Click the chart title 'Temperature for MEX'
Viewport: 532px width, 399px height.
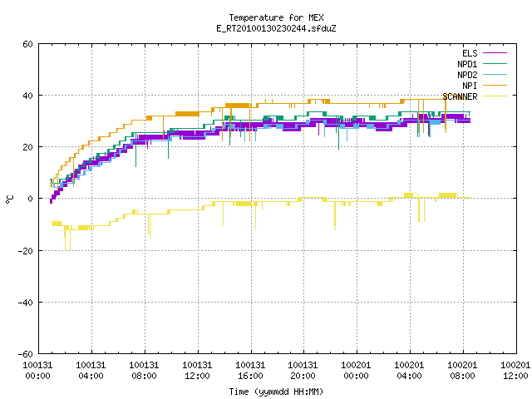point(276,17)
